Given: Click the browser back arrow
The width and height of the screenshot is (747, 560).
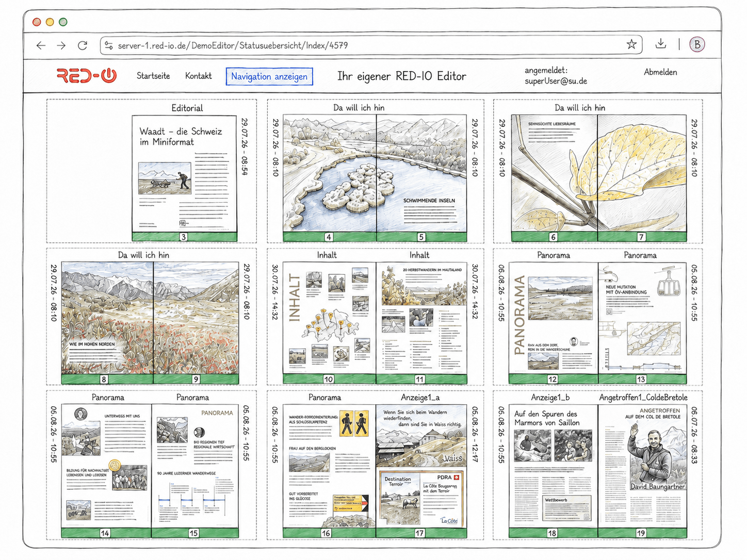Looking at the screenshot, I should (x=41, y=45).
